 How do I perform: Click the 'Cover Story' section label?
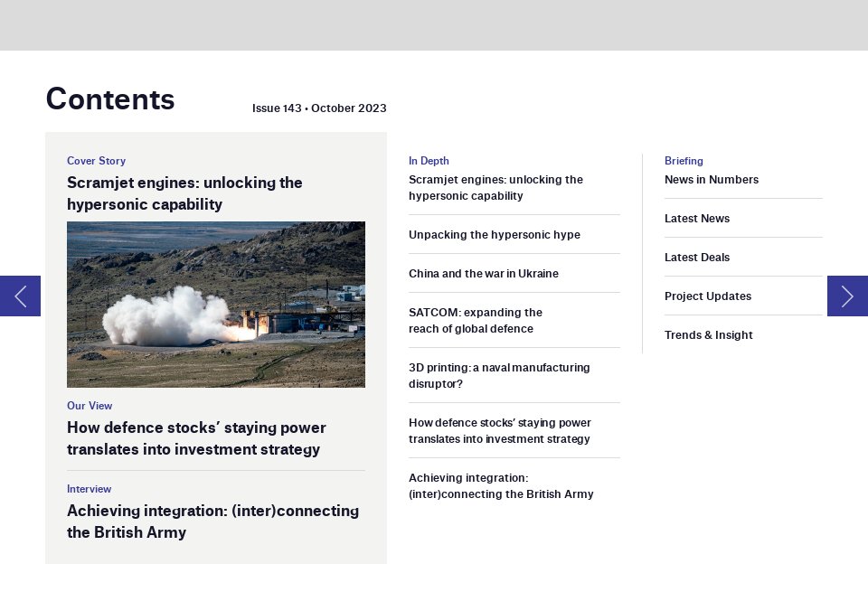96,161
